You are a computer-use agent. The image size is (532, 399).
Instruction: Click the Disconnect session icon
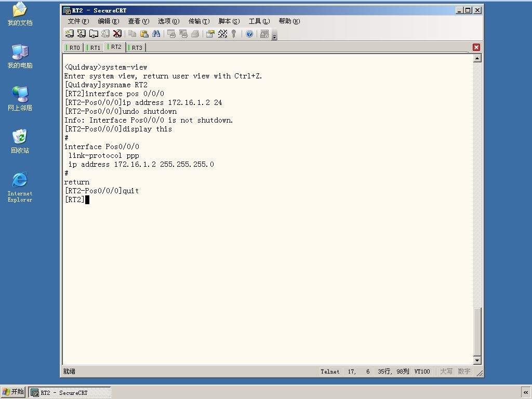click(117, 34)
